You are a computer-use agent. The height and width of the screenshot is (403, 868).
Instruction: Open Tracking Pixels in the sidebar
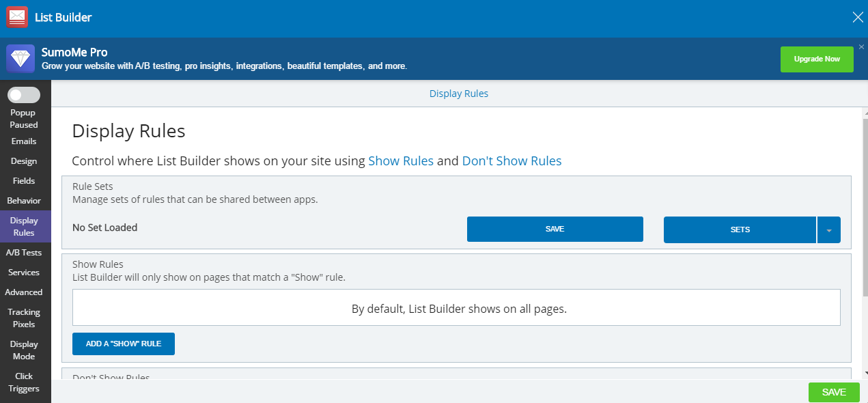coord(24,318)
